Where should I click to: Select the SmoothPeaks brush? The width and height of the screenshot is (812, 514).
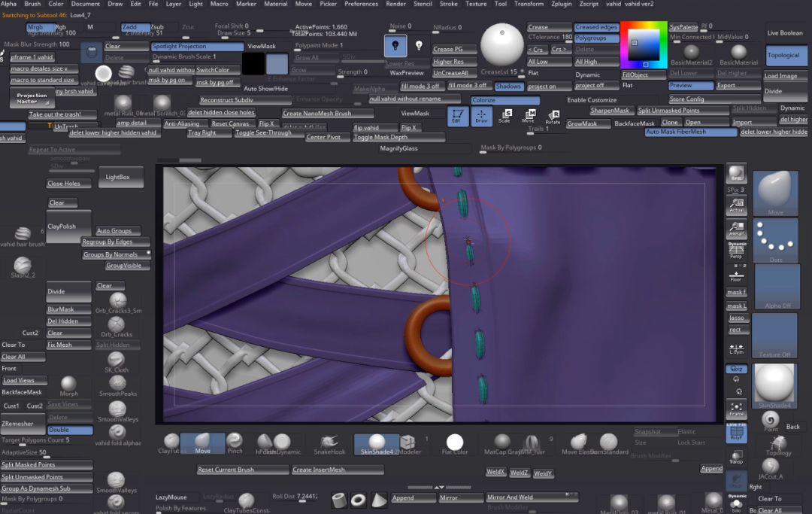(x=117, y=386)
